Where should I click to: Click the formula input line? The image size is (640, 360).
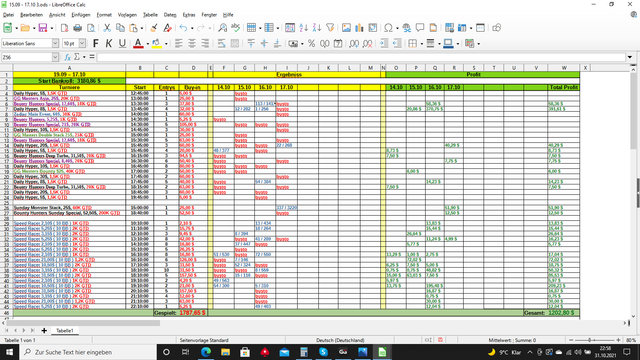point(361,57)
